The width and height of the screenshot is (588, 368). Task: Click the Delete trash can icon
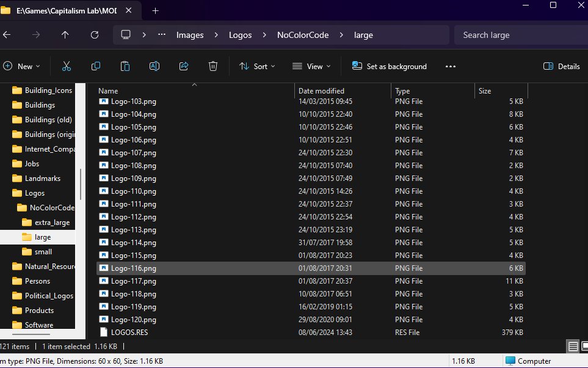pos(213,67)
